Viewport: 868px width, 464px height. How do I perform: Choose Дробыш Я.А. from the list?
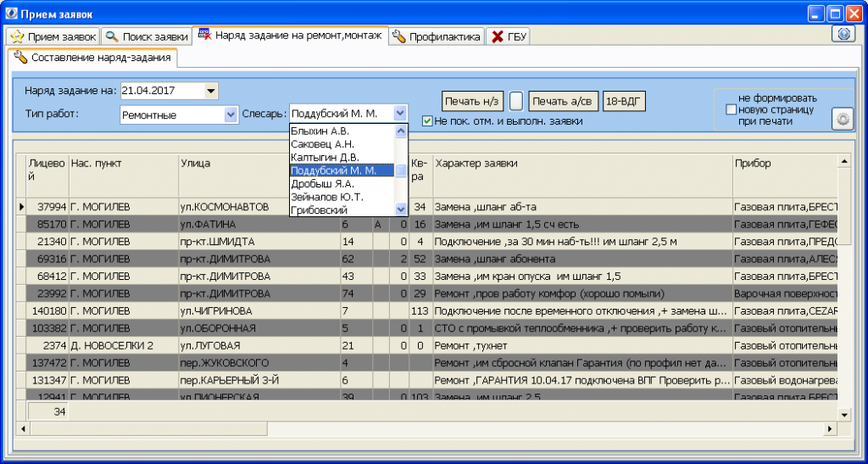tap(342, 184)
